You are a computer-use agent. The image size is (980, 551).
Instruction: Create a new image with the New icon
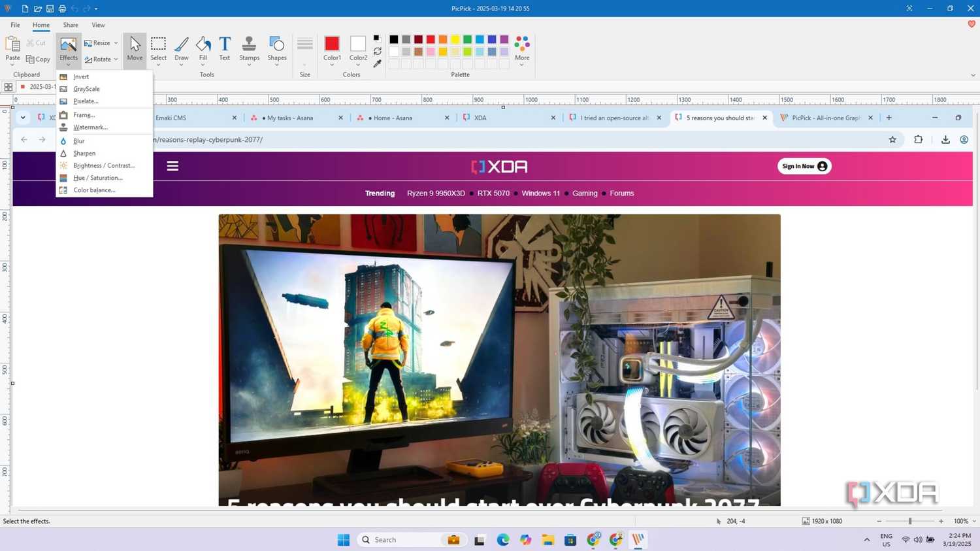point(25,8)
